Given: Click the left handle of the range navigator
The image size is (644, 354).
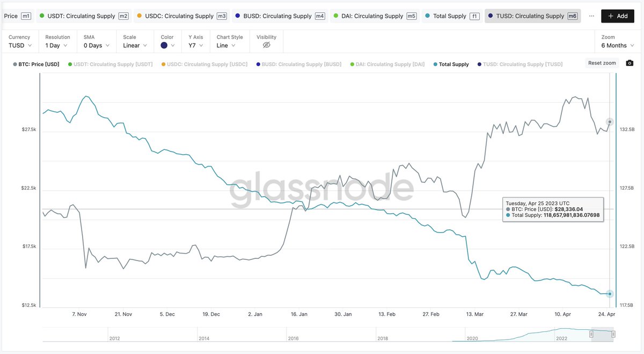Looking at the screenshot, I should (x=591, y=334).
